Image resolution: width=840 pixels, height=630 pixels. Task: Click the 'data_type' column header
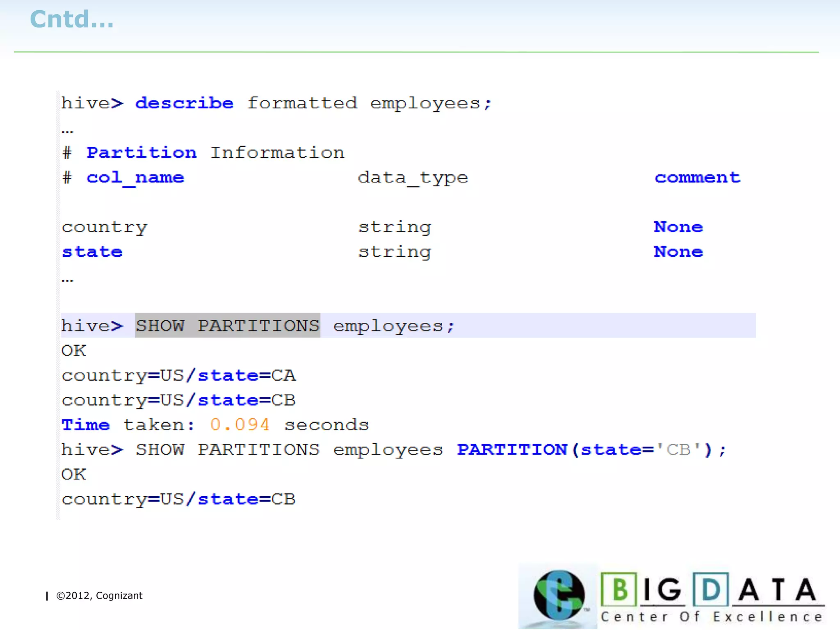pyautogui.click(x=413, y=178)
